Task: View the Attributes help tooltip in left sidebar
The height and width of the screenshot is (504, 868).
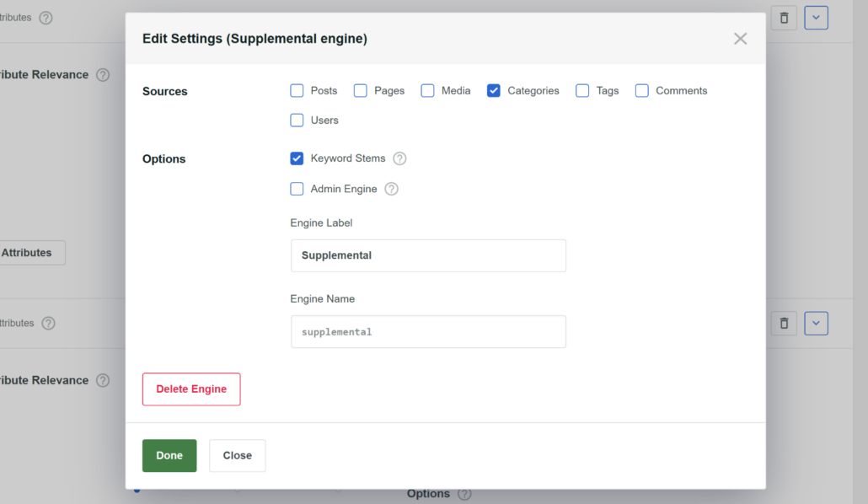Action: (48, 323)
